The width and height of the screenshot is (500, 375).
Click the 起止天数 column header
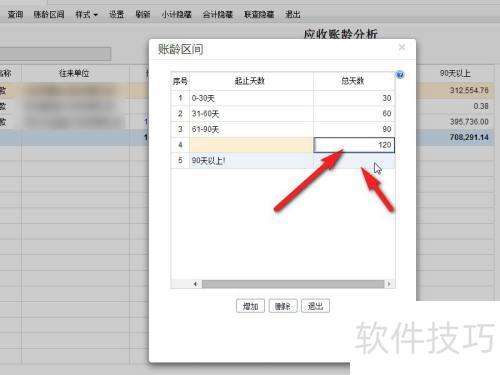pyautogui.click(x=251, y=81)
